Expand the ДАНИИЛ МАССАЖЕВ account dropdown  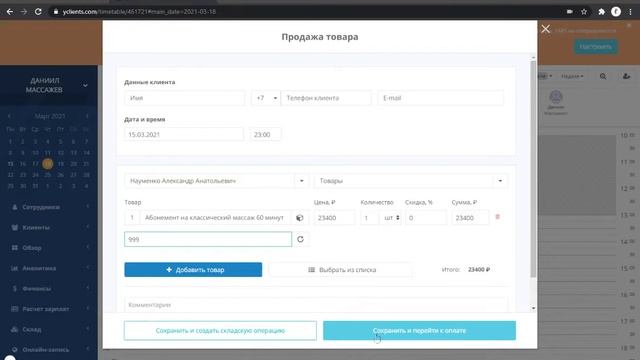click(85, 85)
